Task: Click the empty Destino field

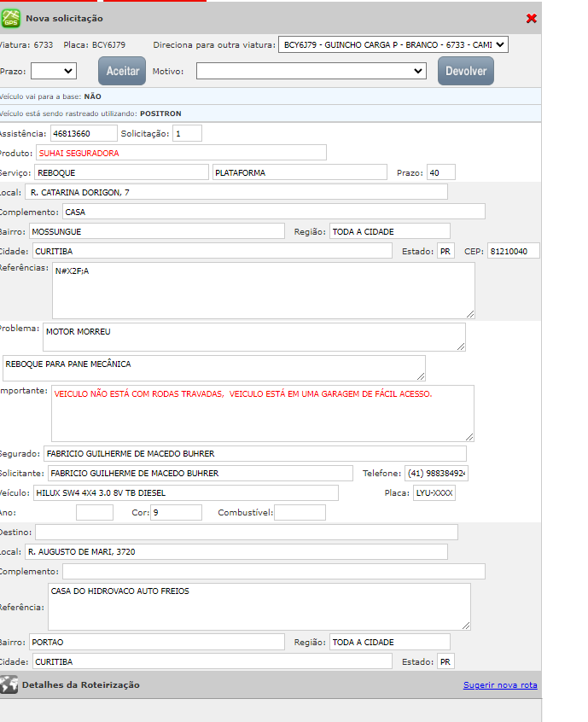Action: point(247,532)
